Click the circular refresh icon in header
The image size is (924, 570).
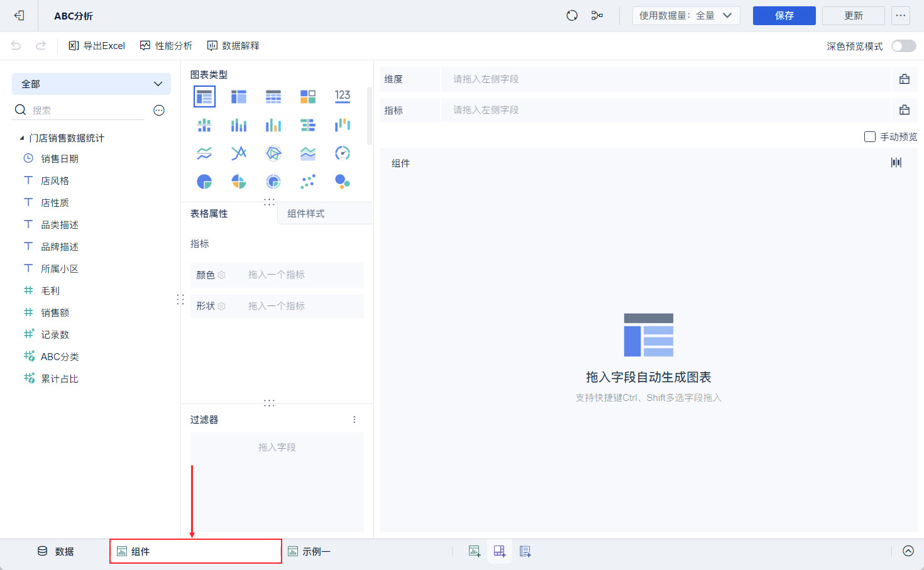click(572, 16)
